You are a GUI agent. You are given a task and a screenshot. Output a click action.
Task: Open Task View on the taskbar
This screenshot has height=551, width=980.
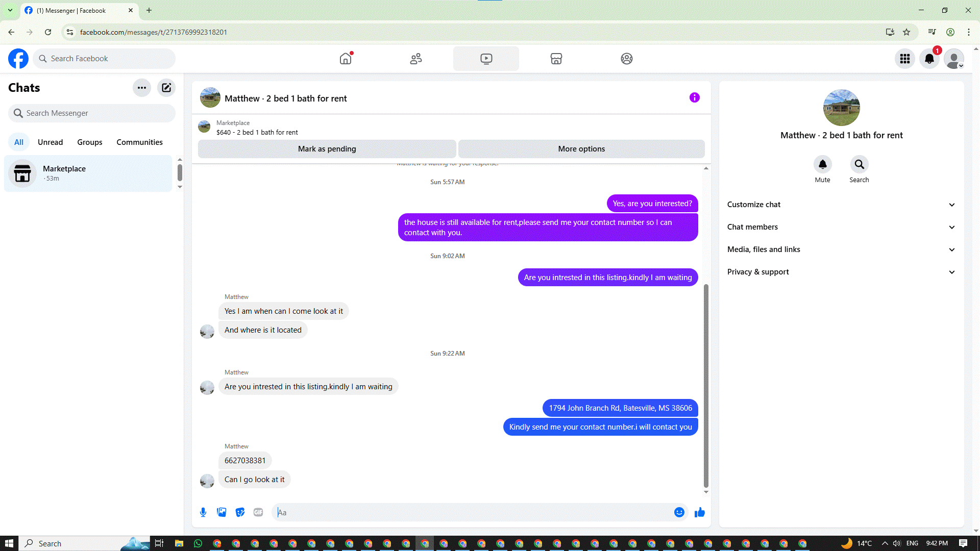159,543
